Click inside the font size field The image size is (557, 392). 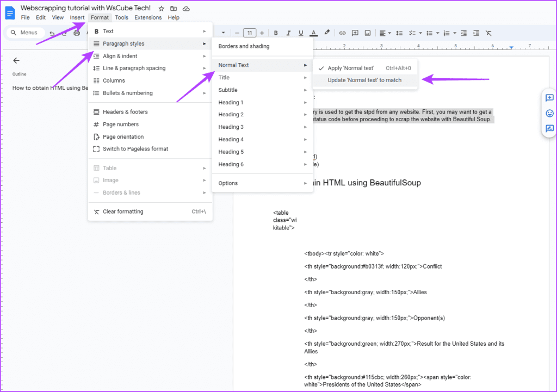point(250,33)
